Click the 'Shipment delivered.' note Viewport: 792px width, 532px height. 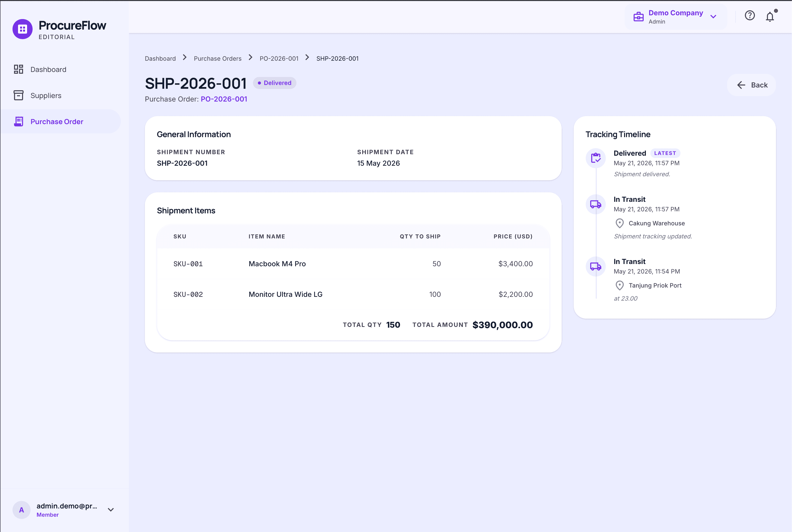point(642,174)
